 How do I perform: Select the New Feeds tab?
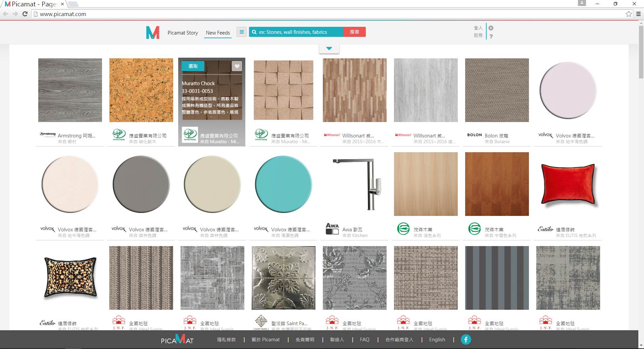coord(218,33)
